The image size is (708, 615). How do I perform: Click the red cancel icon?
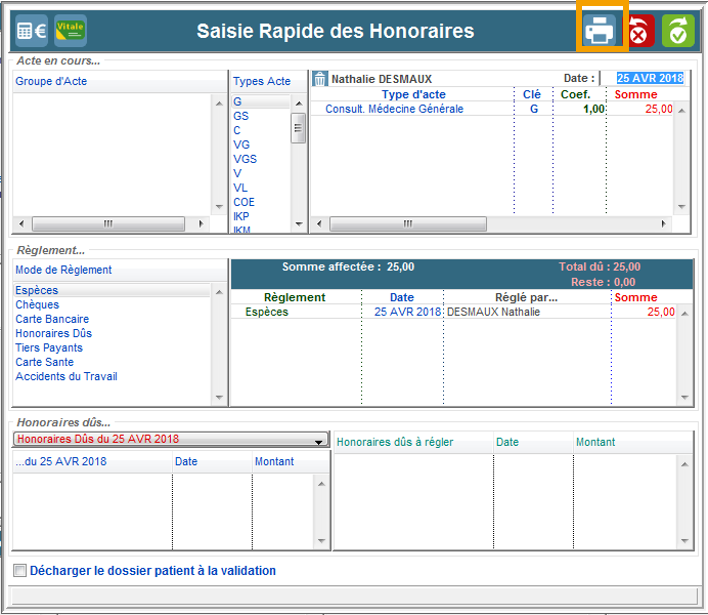pyautogui.click(x=641, y=31)
